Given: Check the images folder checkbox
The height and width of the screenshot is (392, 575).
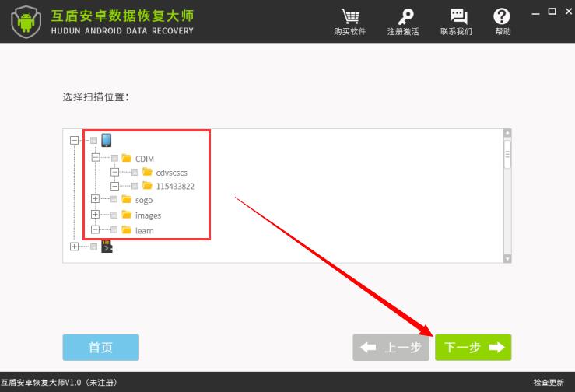Looking at the screenshot, I should [x=114, y=215].
